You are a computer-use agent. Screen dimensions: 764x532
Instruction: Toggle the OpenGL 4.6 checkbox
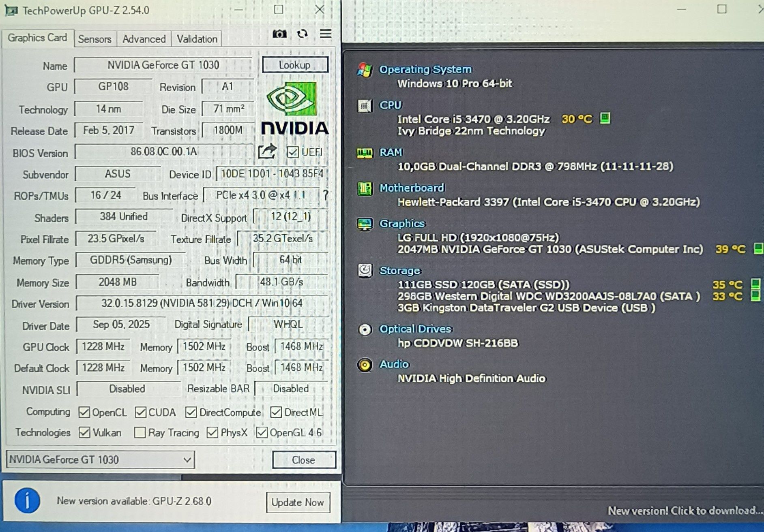262,432
